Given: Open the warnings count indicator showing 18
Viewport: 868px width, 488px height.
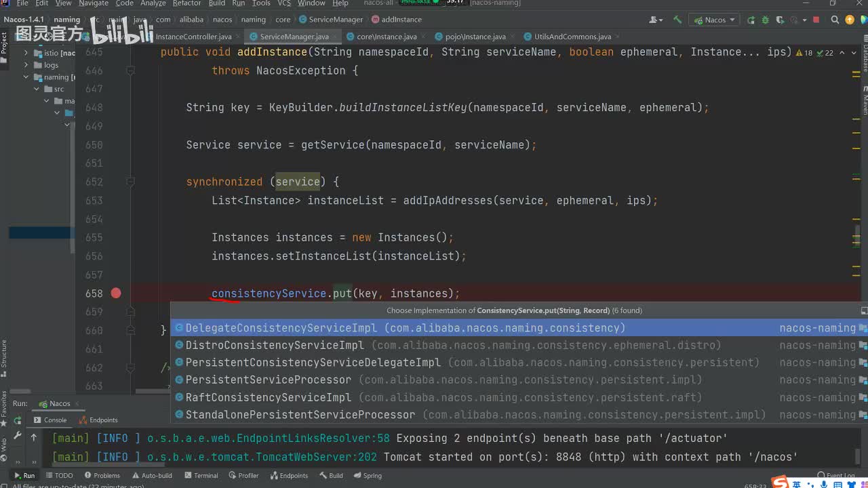Looking at the screenshot, I should 804,53.
